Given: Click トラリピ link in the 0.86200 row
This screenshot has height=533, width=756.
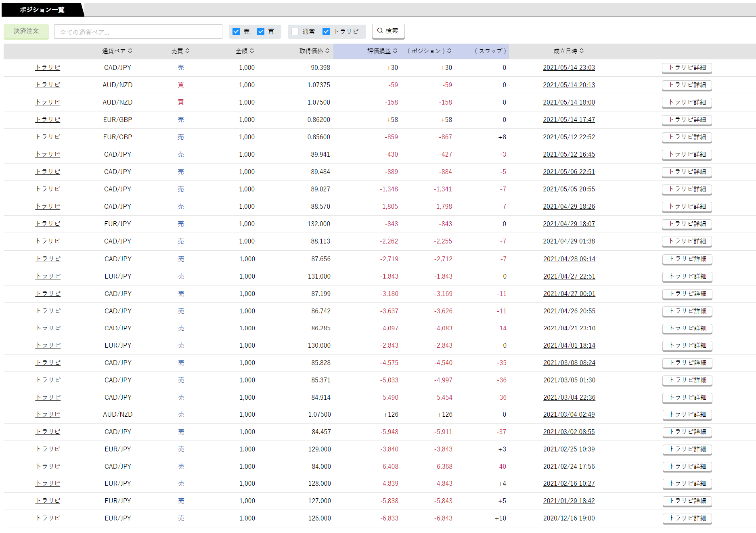Looking at the screenshot, I should (48, 120).
